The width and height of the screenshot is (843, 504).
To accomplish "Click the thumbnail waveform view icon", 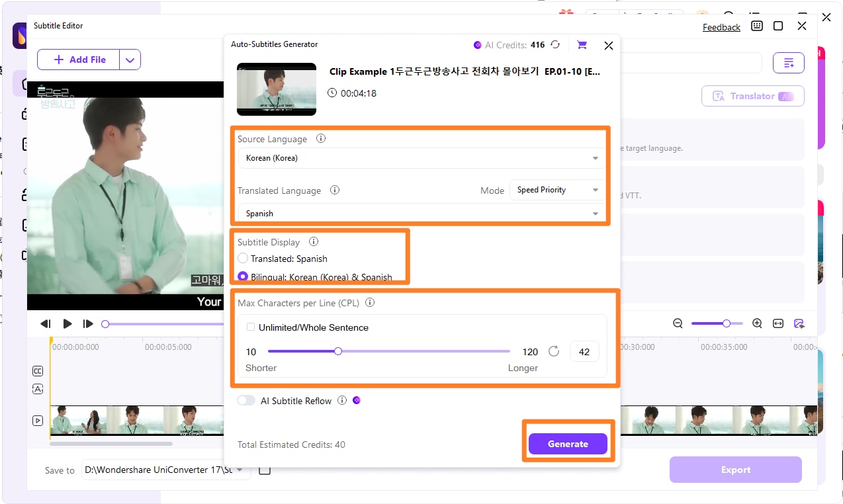I will [799, 323].
